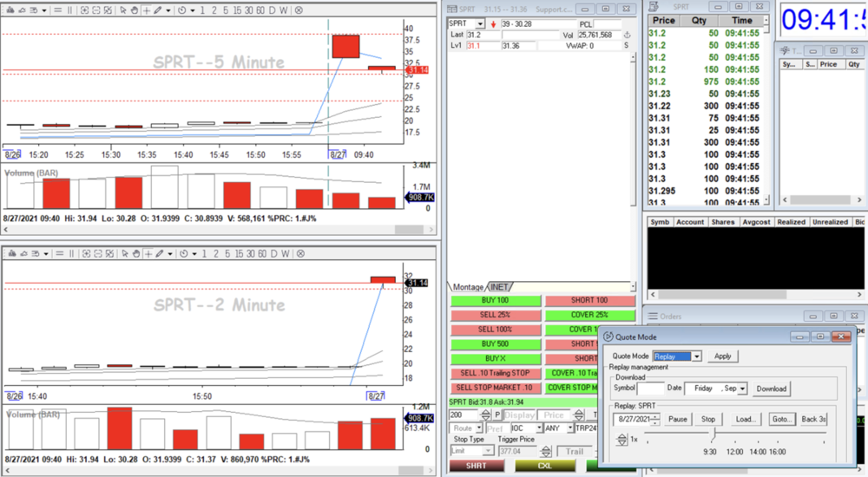
Task: Switch to the Montage tab
Action: [x=468, y=287]
